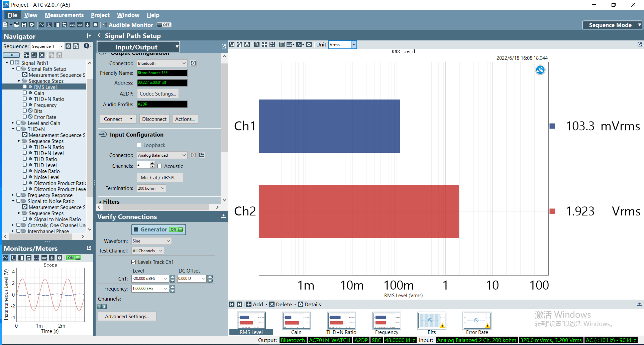Viewport: 644px width, 345px height.
Task: Open the Sequence Mode dropdown
Action: pos(612,25)
